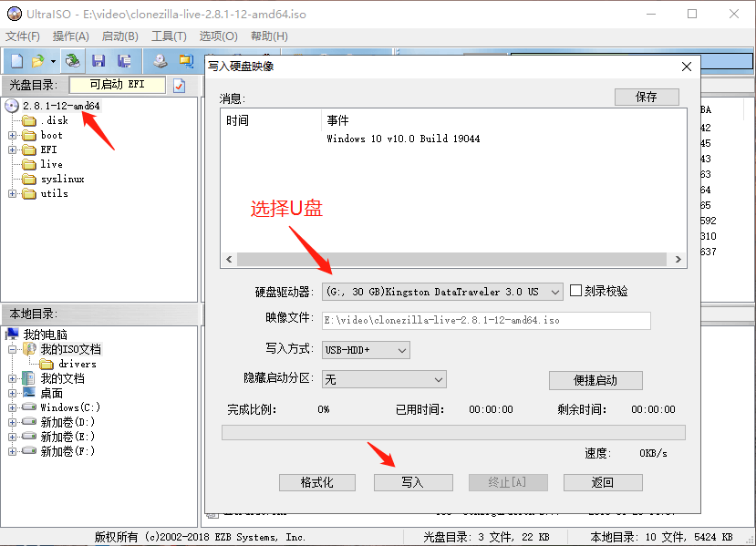Click the 时间 column header

pyautogui.click(x=271, y=120)
